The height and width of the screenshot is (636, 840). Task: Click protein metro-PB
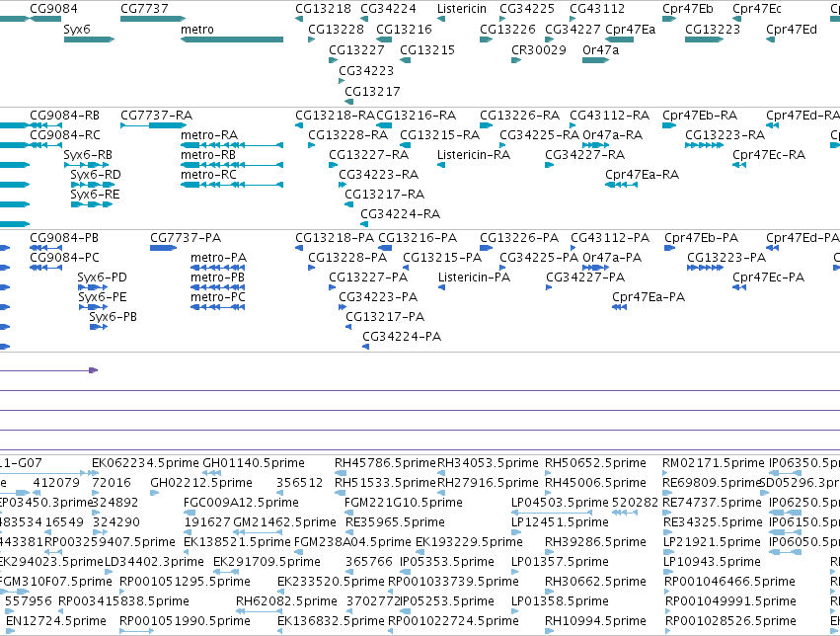[x=217, y=287]
